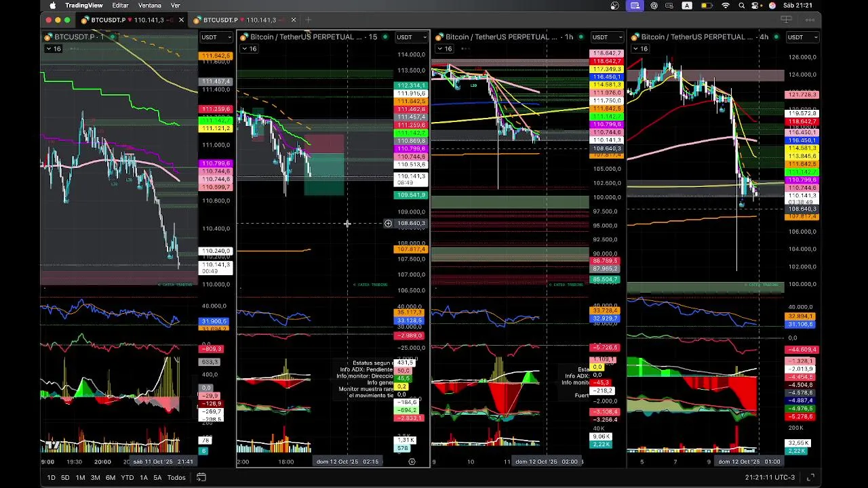Open date range calendar icon in bottom toolbar
Image resolution: width=868 pixels, height=488 pixels.
click(201, 477)
